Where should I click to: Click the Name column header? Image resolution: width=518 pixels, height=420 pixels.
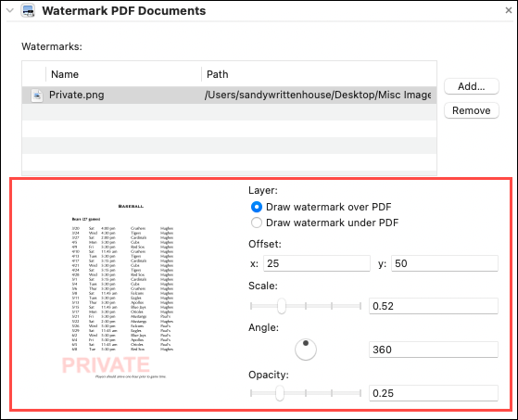tap(65, 74)
